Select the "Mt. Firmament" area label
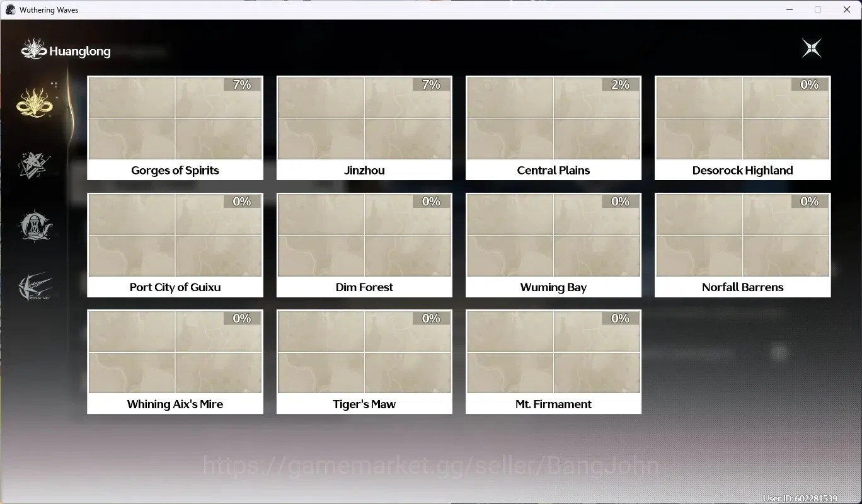The width and height of the screenshot is (862, 504). (x=553, y=404)
